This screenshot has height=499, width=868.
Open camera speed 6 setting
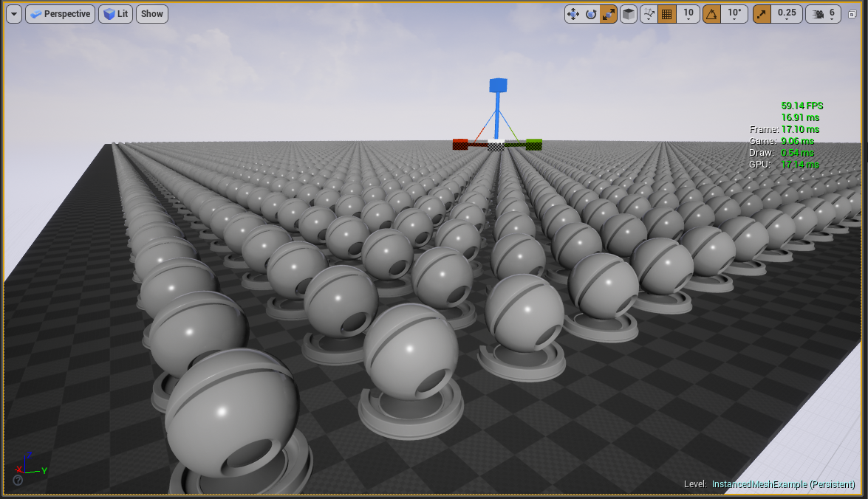coord(823,14)
